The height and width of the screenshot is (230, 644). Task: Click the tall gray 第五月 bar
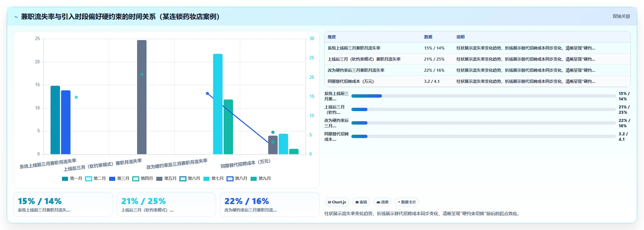tap(142, 97)
